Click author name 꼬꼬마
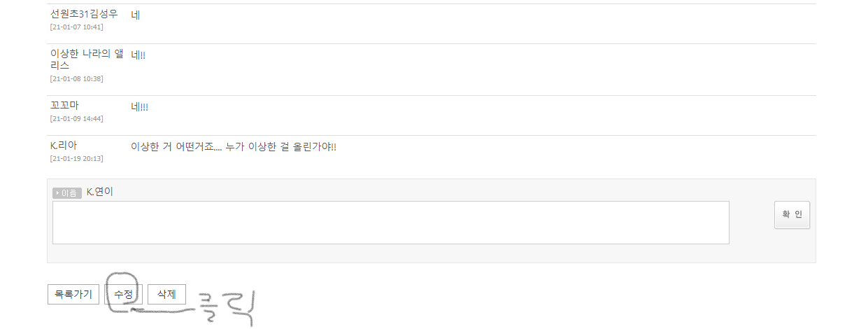 coord(64,106)
